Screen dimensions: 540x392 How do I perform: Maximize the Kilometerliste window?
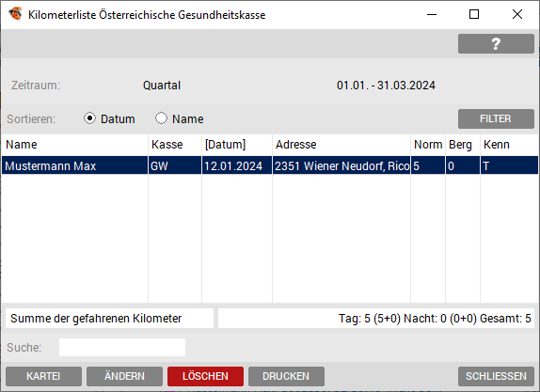[474, 14]
